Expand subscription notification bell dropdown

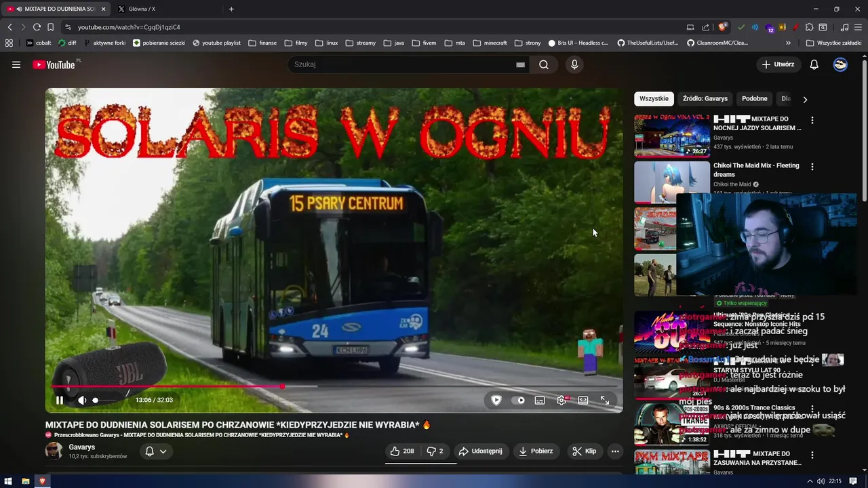tap(155, 451)
